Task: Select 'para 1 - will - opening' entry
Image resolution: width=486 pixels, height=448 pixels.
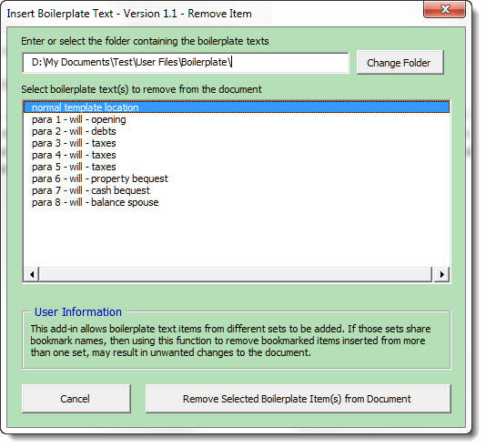Action: click(x=237, y=119)
